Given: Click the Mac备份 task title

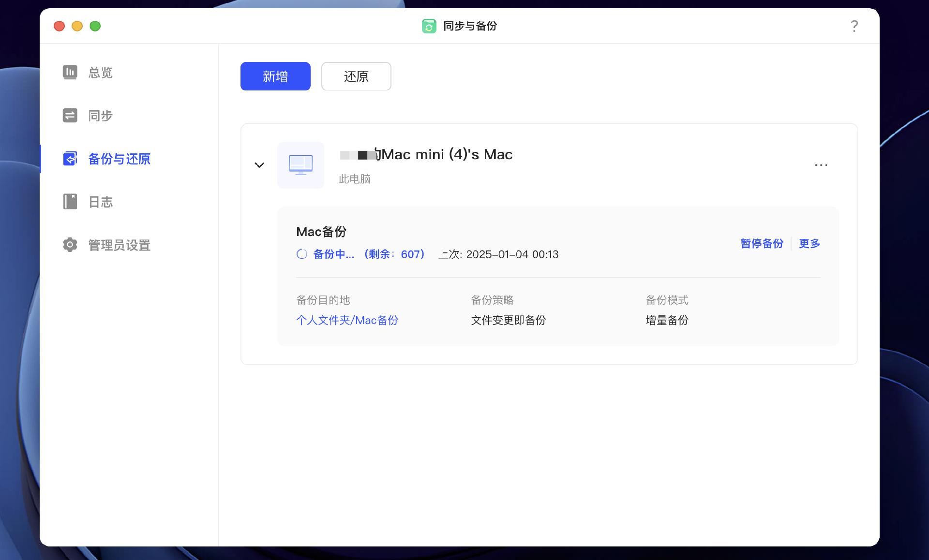Looking at the screenshot, I should (321, 232).
